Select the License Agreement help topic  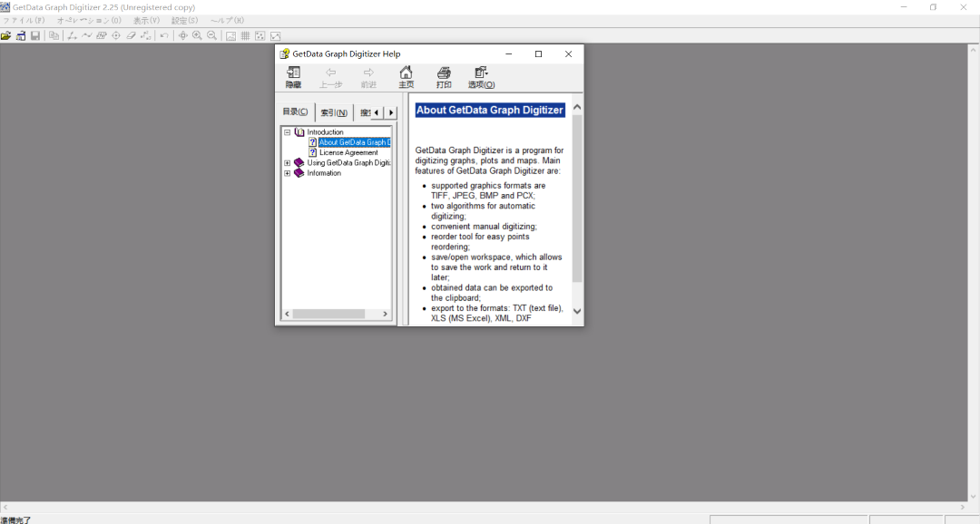(x=349, y=152)
